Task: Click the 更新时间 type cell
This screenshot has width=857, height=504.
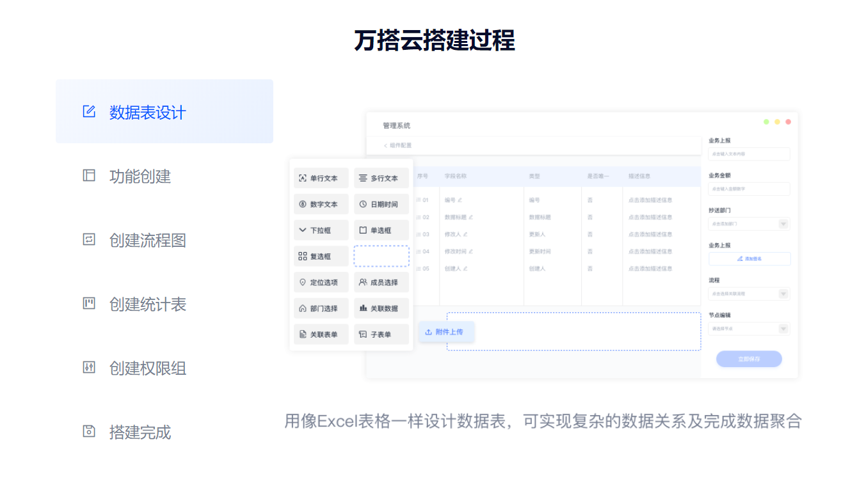Action: tap(540, 251)
